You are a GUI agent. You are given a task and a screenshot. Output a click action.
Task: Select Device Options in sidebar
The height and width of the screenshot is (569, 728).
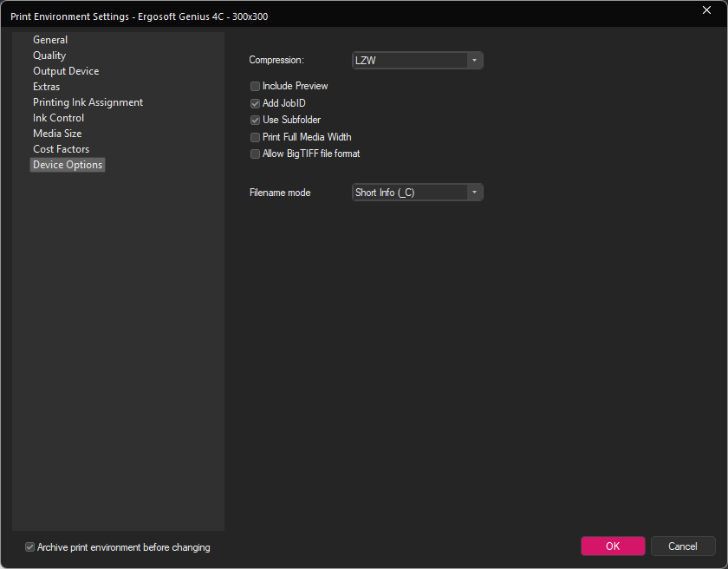[x=68, y=165]
